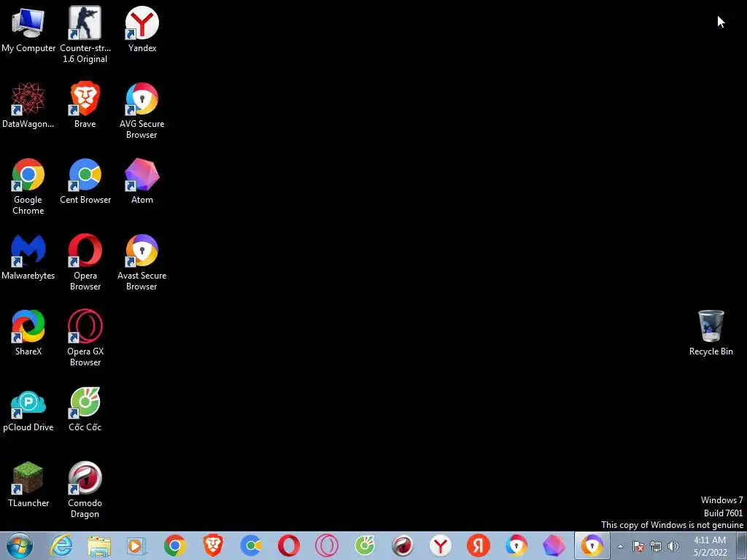The image size is (747, 560).
Task: Launch Cent Browser from the taskbar
Action: point(251,545)
